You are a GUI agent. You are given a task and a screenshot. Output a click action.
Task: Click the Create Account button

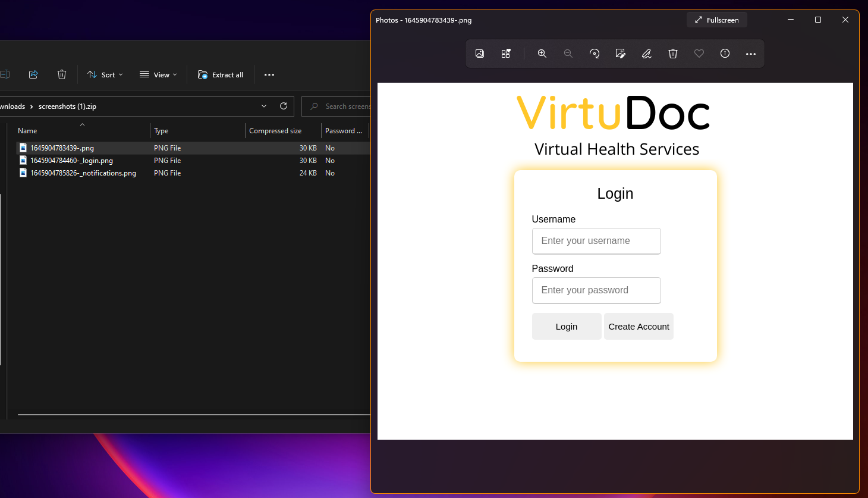639,327
